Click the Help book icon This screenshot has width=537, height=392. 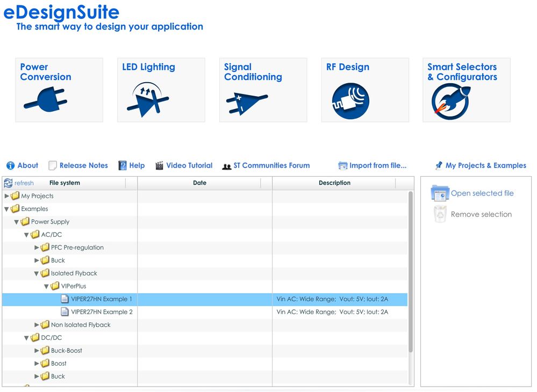122,165
